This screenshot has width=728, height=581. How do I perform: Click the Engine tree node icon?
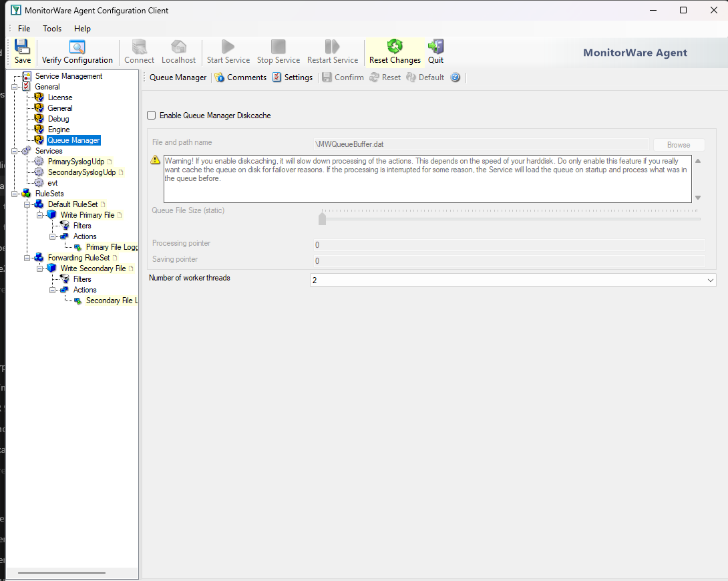(x=39, y=130)
